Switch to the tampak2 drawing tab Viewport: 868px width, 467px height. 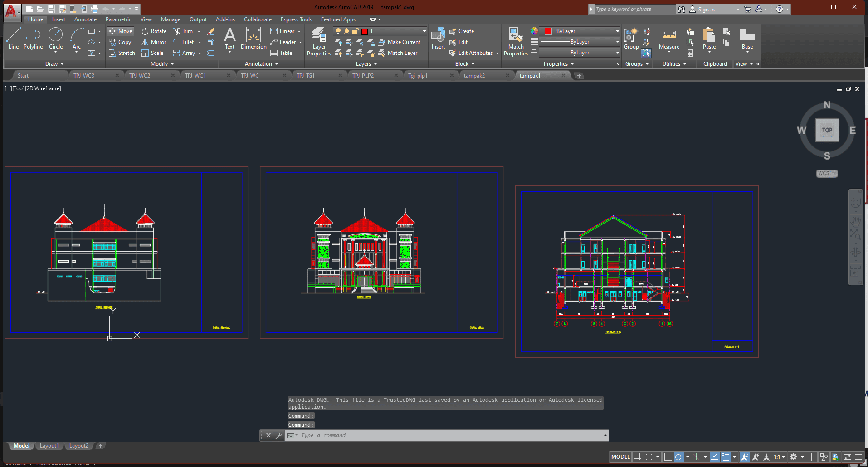474,76
